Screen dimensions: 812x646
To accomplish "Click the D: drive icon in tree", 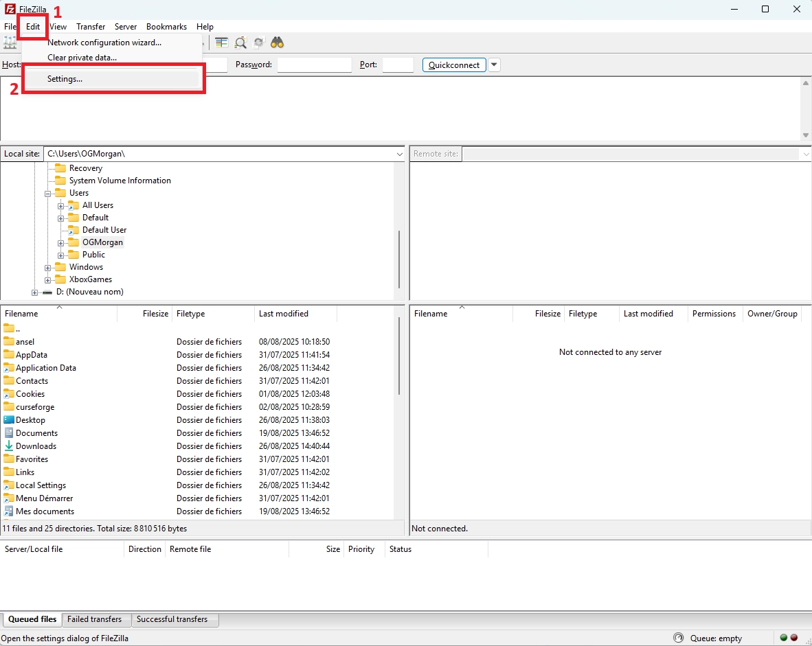I will [x=47, y=292].
